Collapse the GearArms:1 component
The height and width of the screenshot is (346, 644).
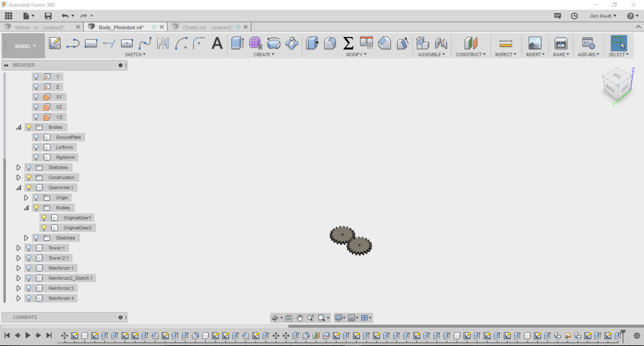click(x=19, y=187)
